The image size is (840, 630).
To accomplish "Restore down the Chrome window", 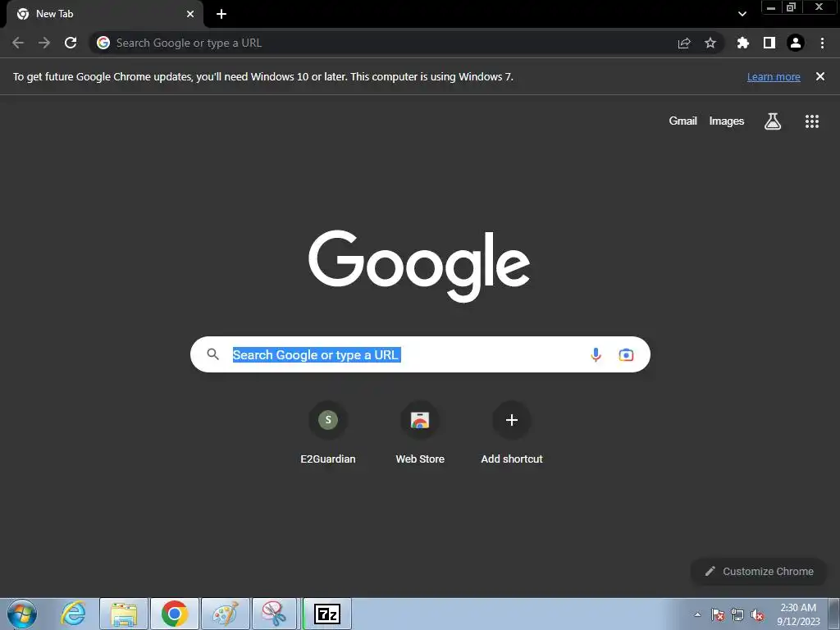I will tap(792, 7).
